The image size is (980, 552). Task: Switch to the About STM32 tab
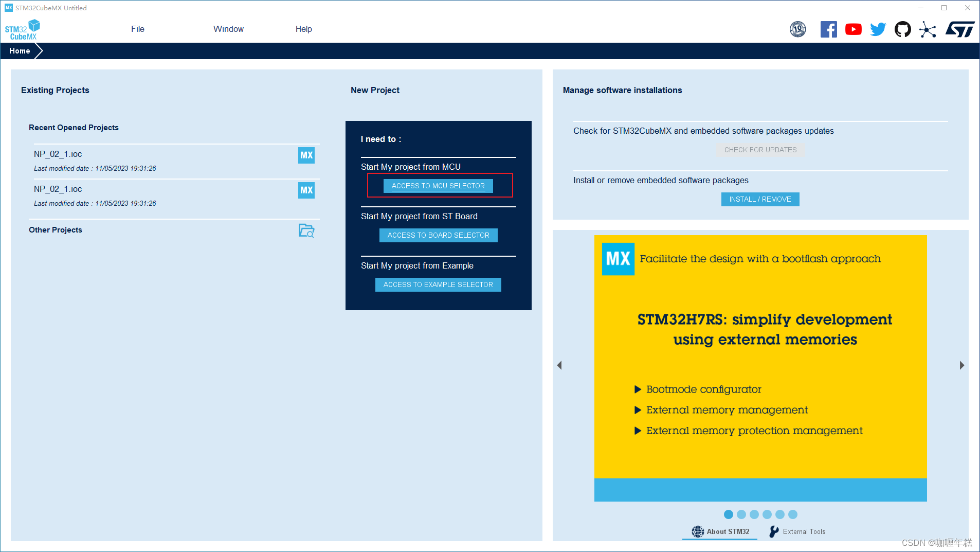720,531
